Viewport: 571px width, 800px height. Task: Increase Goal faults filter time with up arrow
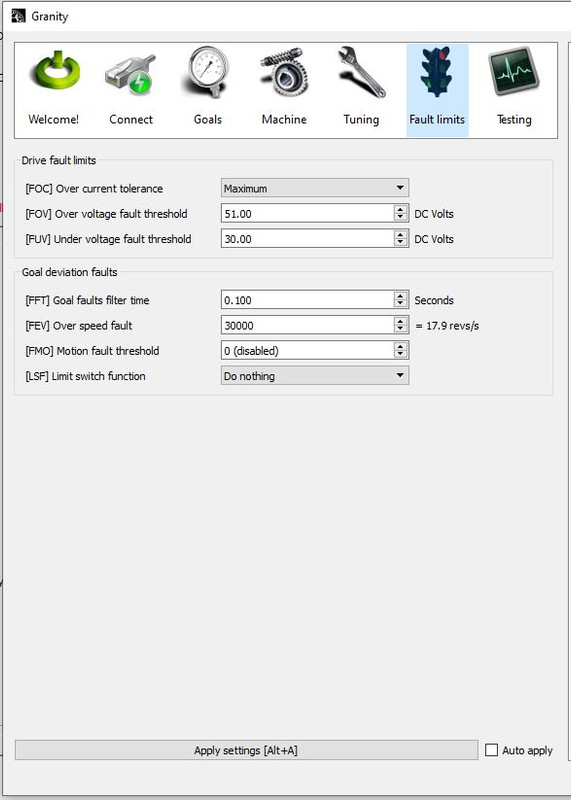click(401, 296)
